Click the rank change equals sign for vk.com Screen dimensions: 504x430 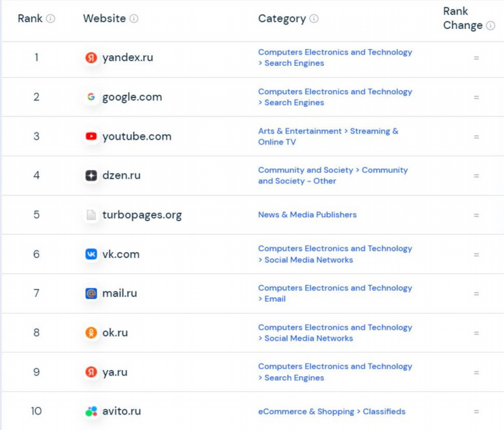click(476, 255)
